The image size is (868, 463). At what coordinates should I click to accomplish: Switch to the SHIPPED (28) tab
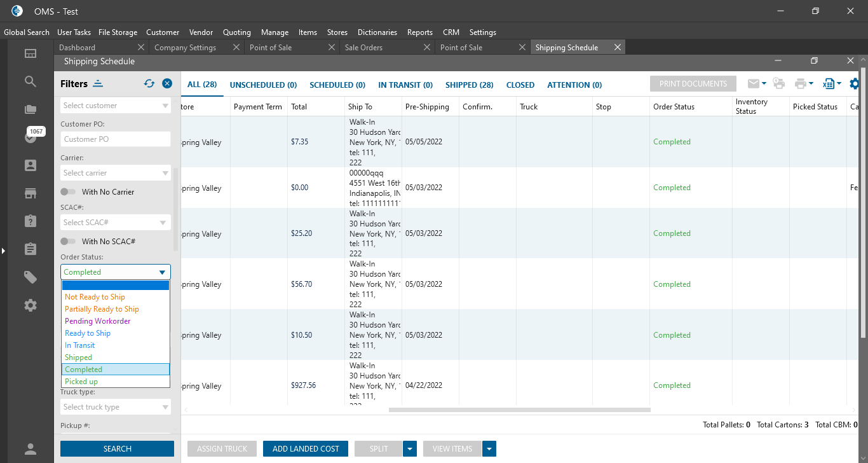click(x=470, y=85)
